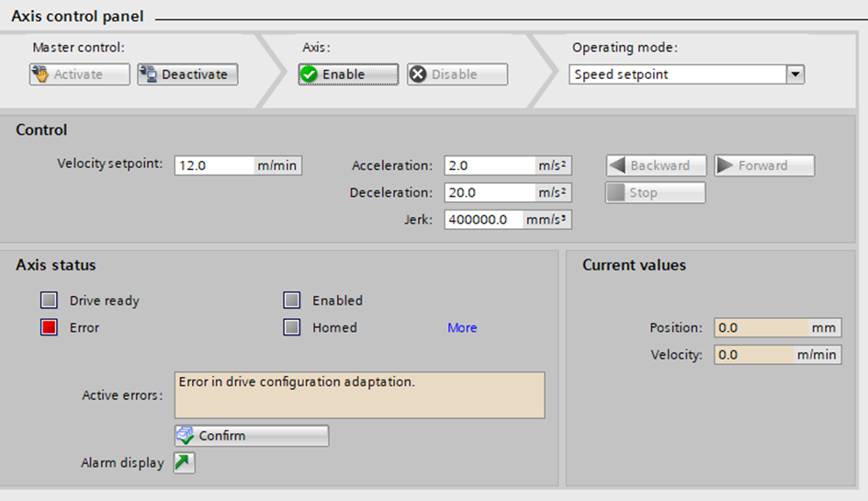The image size is (868, 501).
Task: Edit the Acceleration value 2.0
Action: (490, 165)
